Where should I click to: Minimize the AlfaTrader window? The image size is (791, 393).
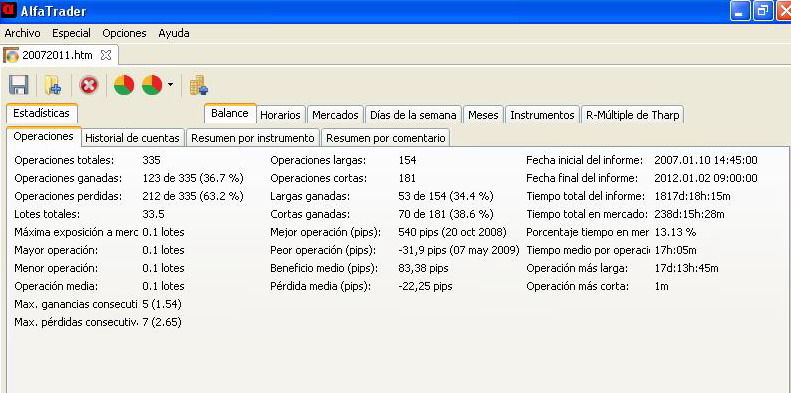tap(740, 11)
